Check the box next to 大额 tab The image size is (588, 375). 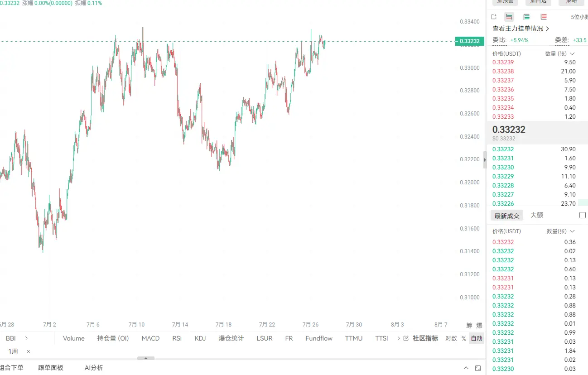[583, 215]
